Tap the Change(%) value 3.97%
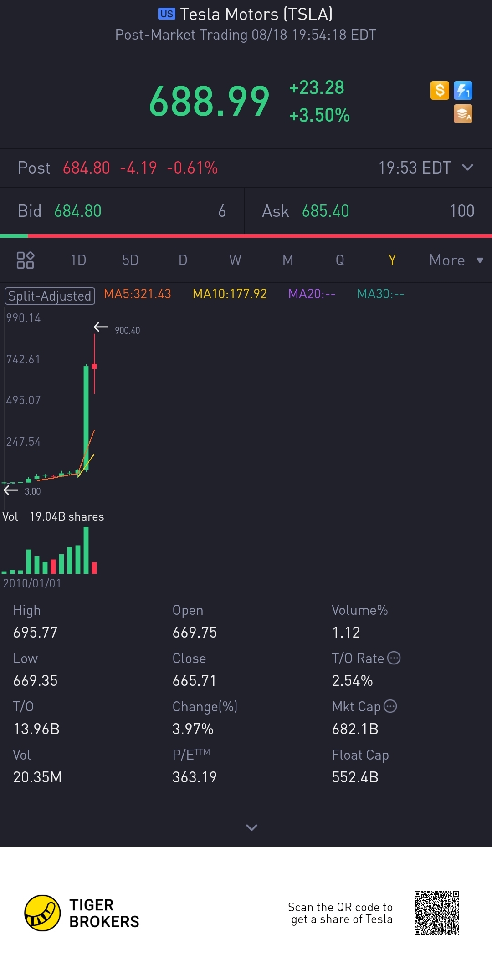The height and width of the screenshot is (980, 492). tap(193, 729)
